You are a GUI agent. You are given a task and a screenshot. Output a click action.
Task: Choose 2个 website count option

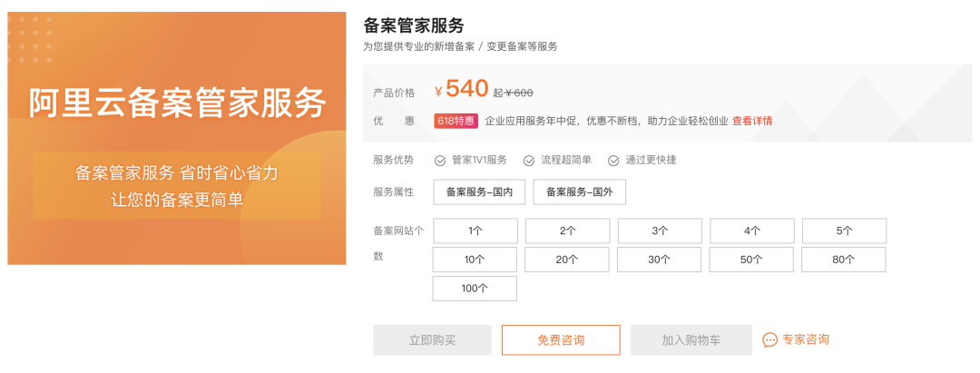tap(567, 231)
